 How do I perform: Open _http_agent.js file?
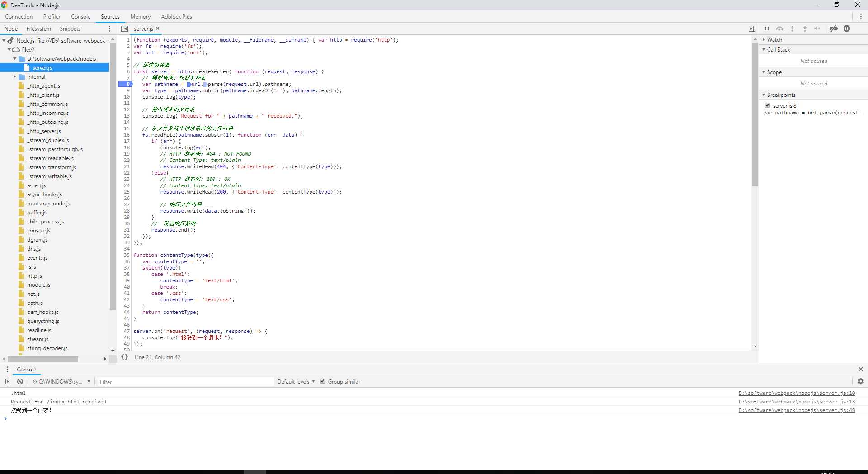coord(43,86)
